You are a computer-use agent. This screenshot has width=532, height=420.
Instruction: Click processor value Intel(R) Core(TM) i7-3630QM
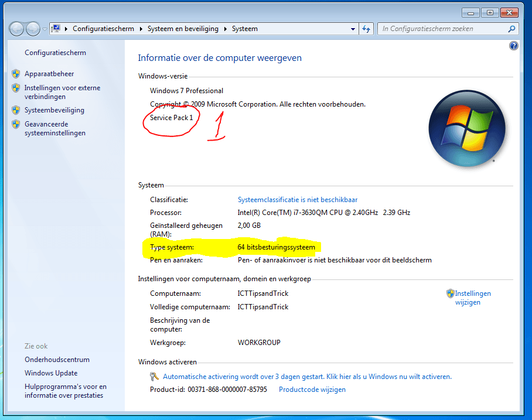point(323,213)
